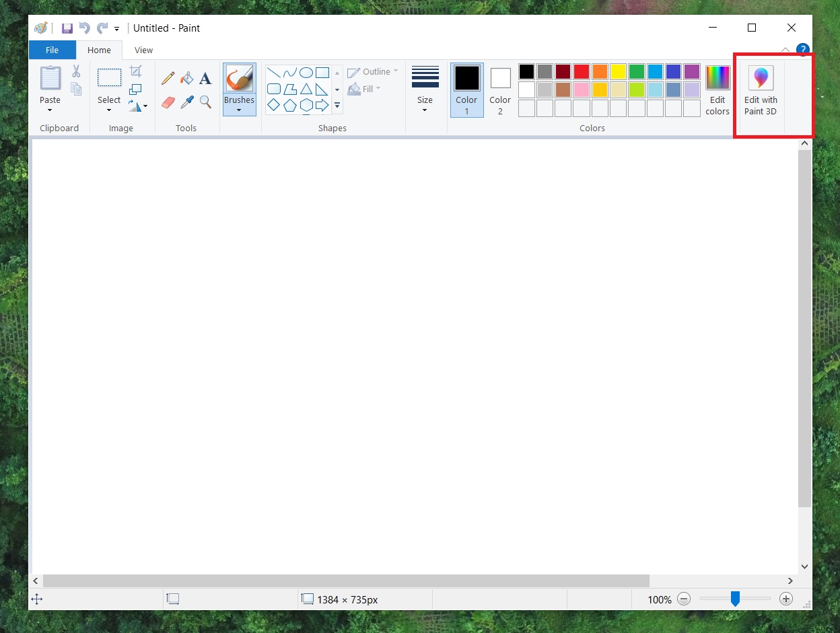Select the Text tool
The height and width of the screenshot is (633, 840).
[205, 77]
